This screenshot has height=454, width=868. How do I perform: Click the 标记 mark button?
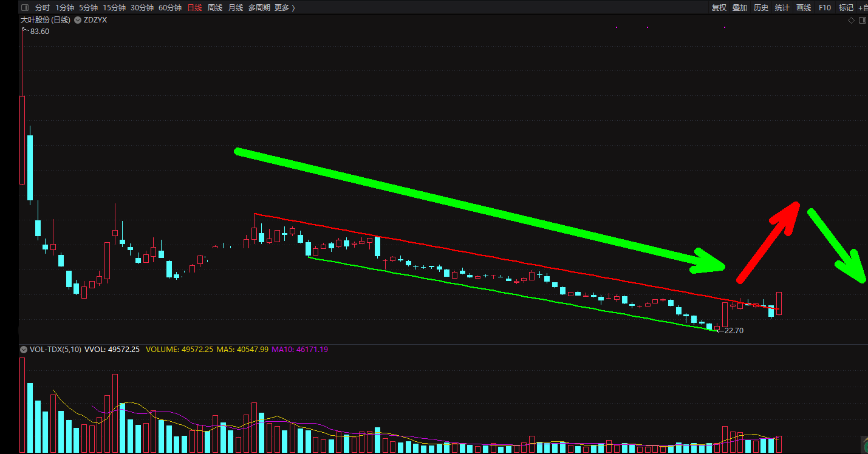click(846, 8)
